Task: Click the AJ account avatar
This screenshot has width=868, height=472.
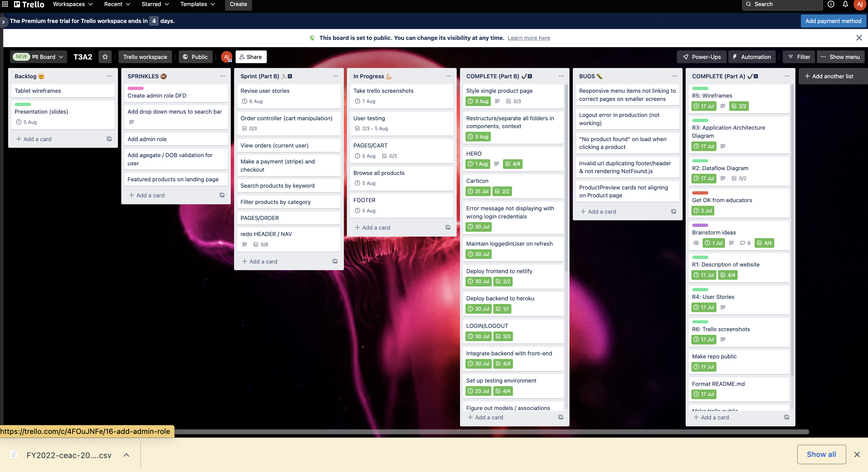Action: (860, 4)
